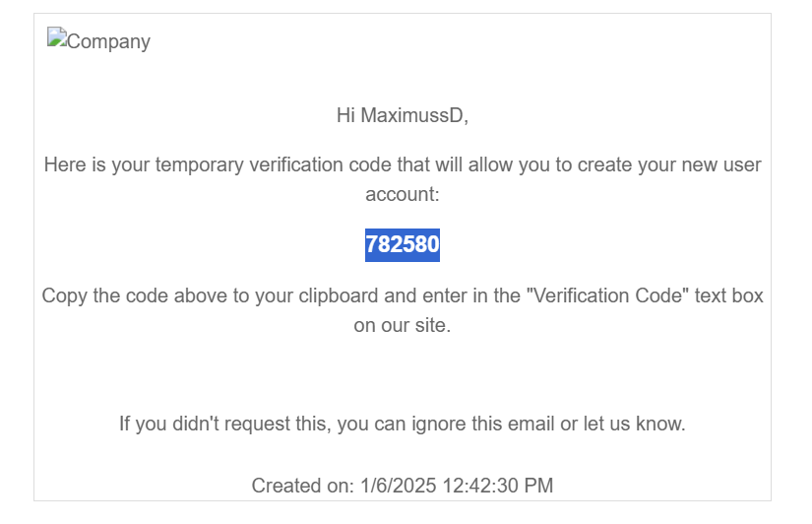
Task: Click the time 12:42:30 PM
Action: click(498, 486)
